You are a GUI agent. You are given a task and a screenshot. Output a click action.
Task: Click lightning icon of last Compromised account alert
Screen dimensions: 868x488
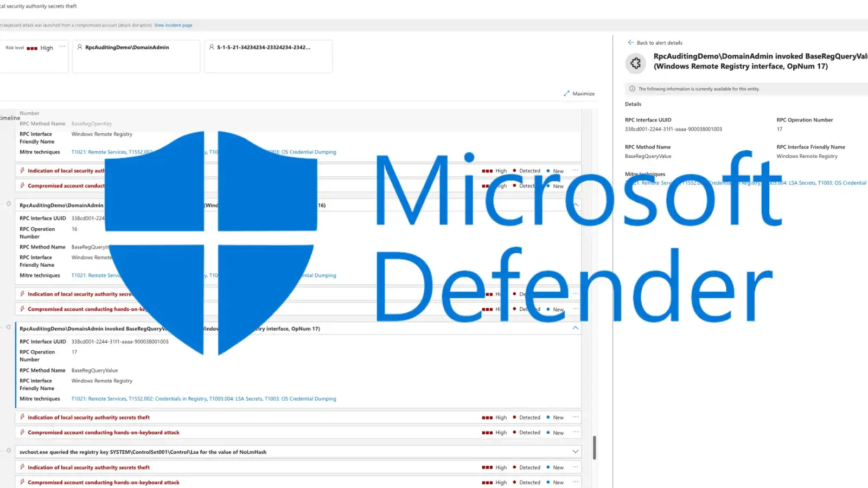click(x=22, y=482)
